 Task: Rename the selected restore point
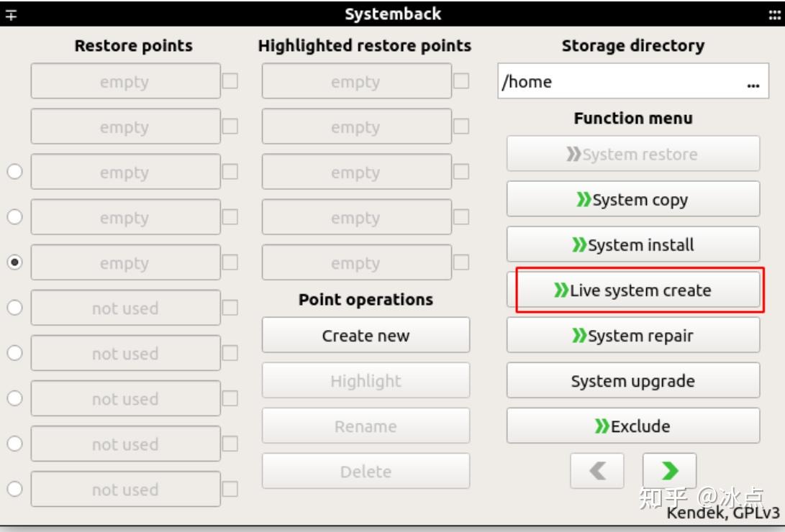[x=366, y=426]
